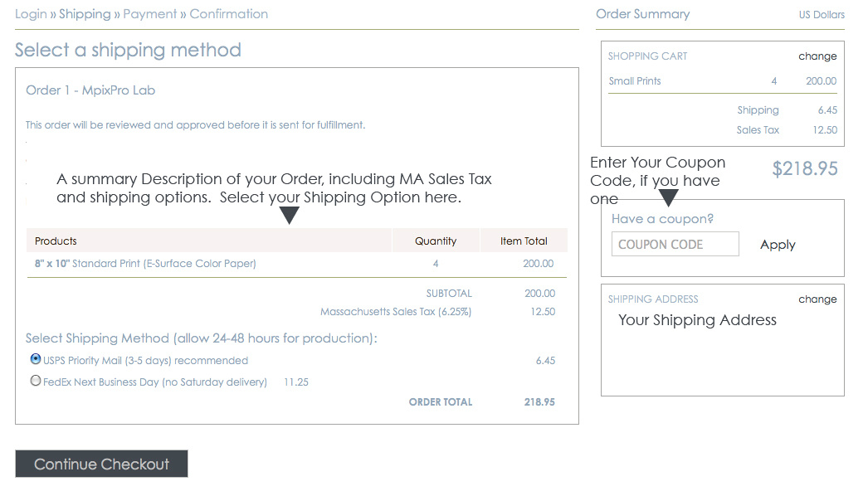The image size is (868, 496).
Task: Select USPS Priority Mail shipping option
Action: 36,359
